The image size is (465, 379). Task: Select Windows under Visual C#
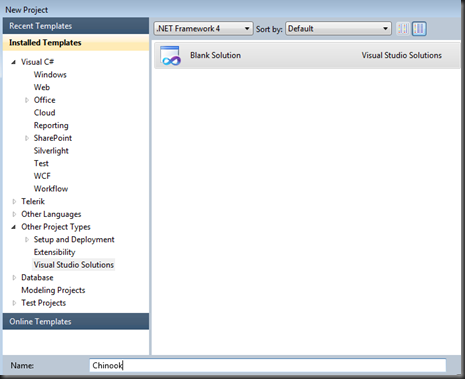tap(50, 75)
